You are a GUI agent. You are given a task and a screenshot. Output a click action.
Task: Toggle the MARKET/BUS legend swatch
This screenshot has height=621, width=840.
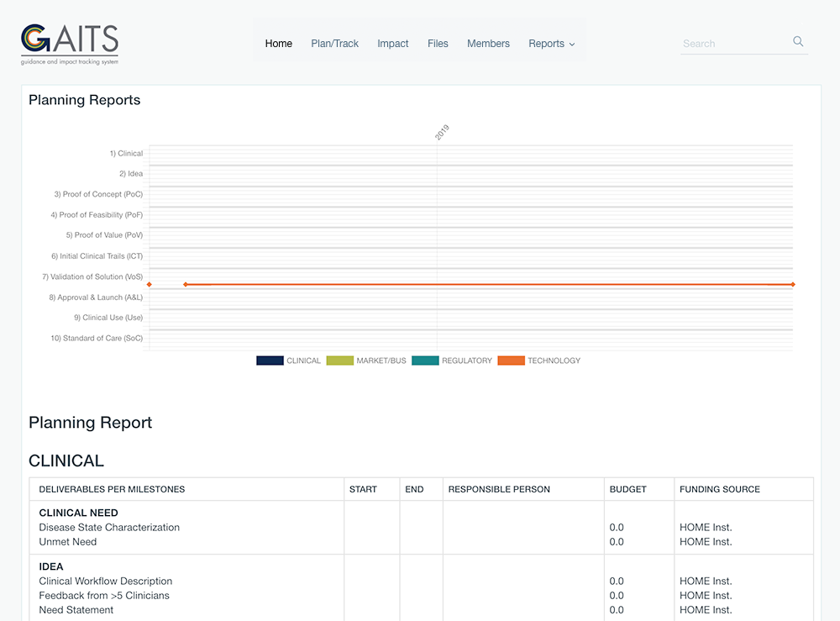pyautogui.click(x=339, y=360)
